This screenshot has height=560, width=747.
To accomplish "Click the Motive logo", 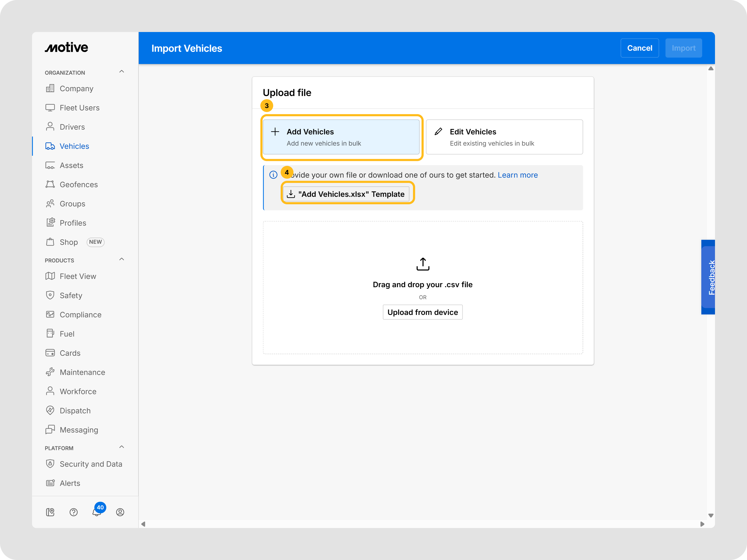I will 66,47.
